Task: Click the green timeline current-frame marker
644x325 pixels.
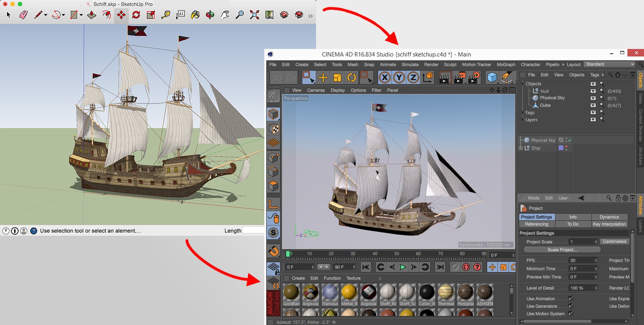Action: [x=288, y=254]
